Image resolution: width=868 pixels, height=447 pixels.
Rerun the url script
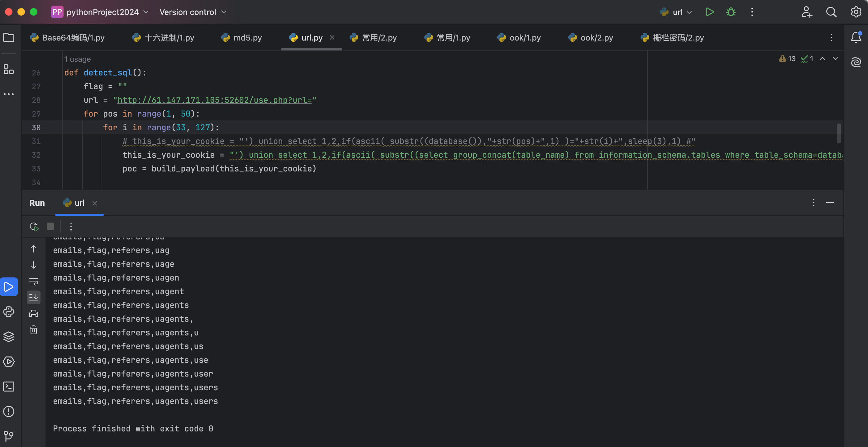coord(34,226)
